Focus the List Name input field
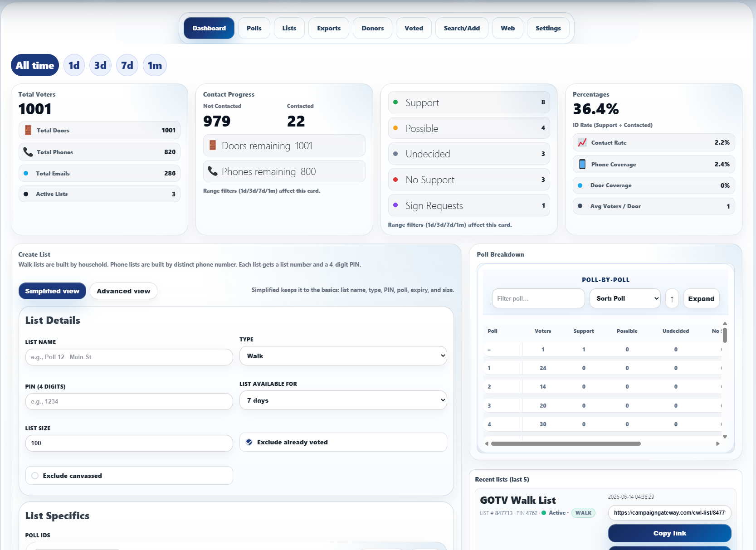 coord(129,357)
